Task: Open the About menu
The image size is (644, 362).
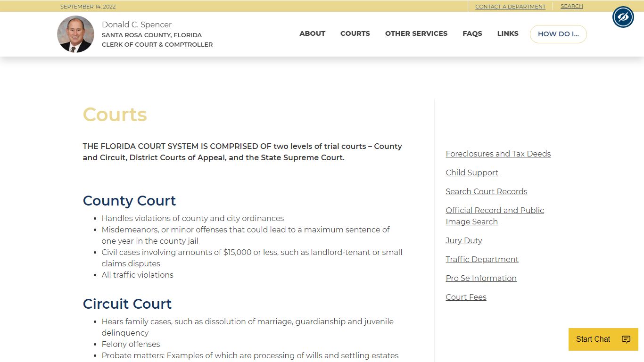Action: (312, 33)
